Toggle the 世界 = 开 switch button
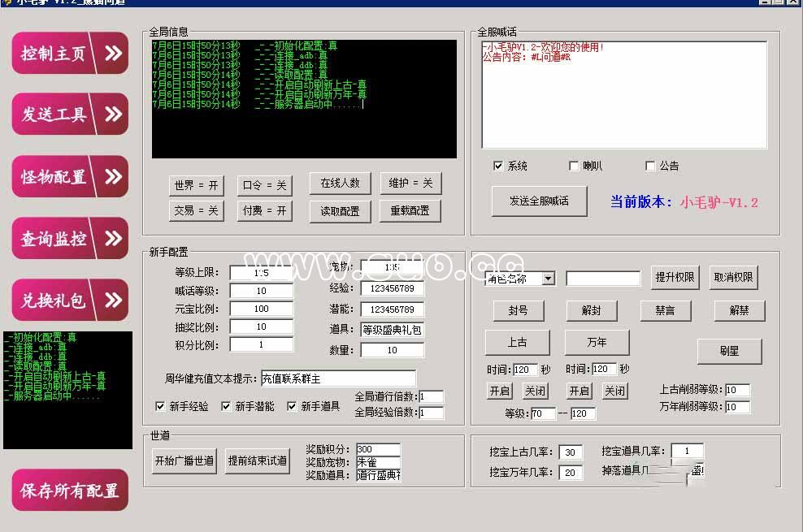803x532 pixels. pos(196,185)
